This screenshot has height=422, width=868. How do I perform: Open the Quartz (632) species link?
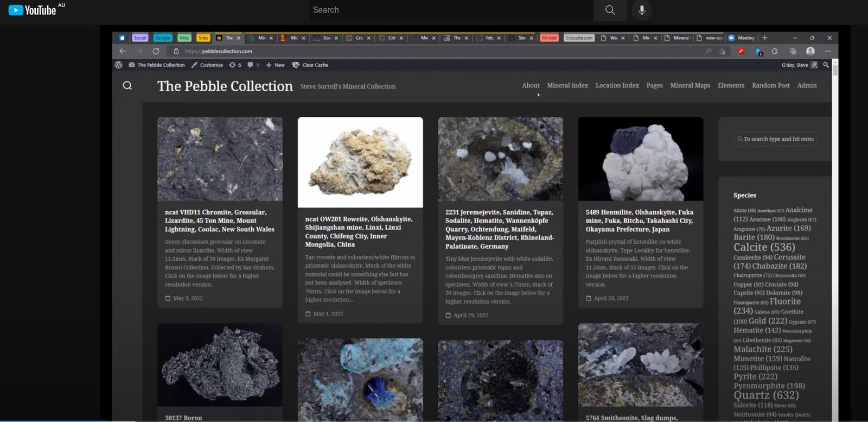766,395
